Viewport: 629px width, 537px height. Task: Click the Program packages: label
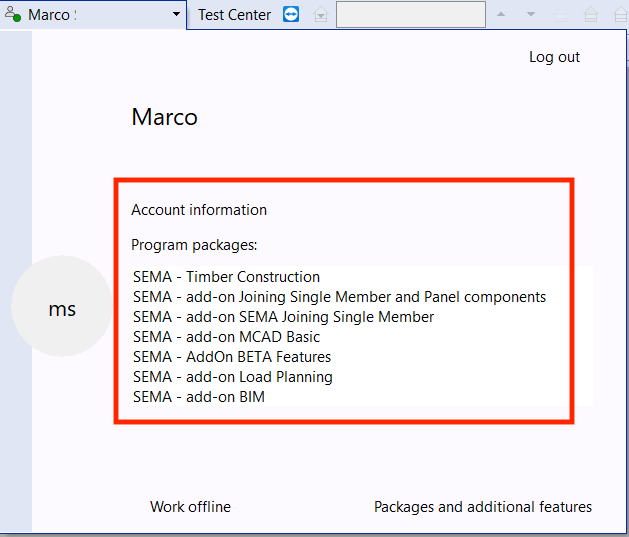tap(194, 245)
